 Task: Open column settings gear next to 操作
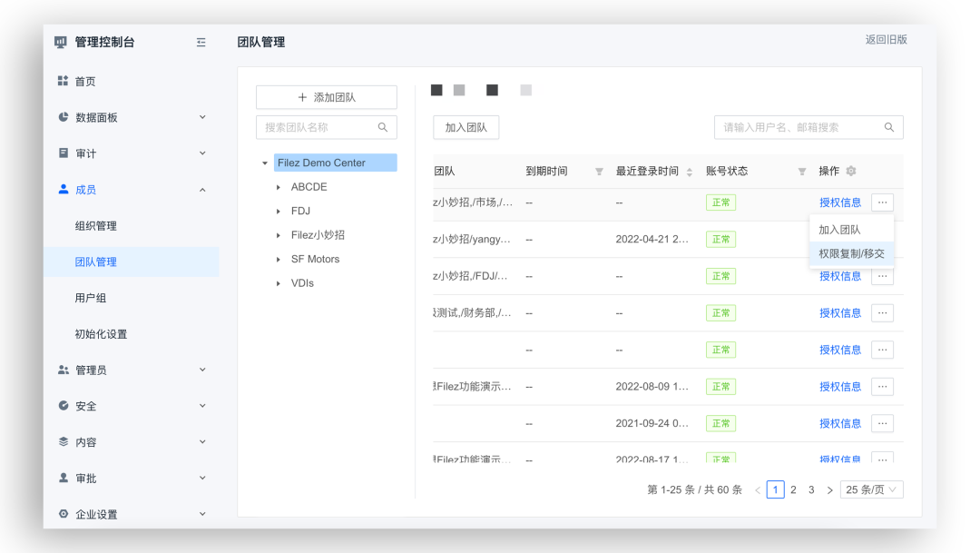850,171
